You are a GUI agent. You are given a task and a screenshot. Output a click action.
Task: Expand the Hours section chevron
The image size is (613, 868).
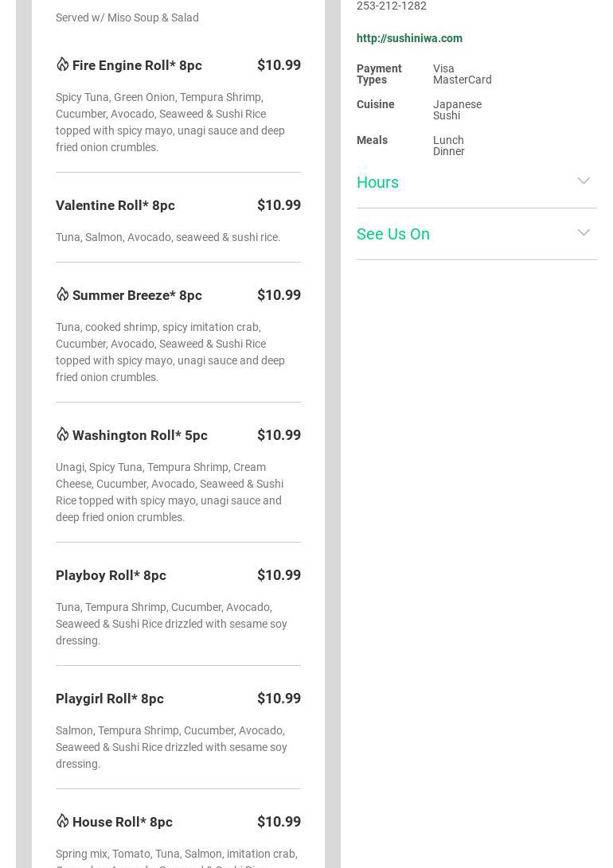click(584, 181)
